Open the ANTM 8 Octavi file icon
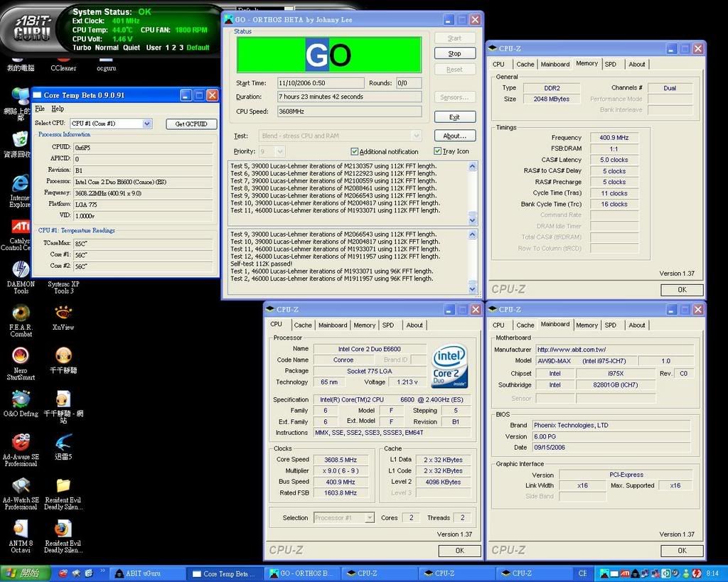The image size is (728, 582). pyautogui.click(x=21, y=537)
